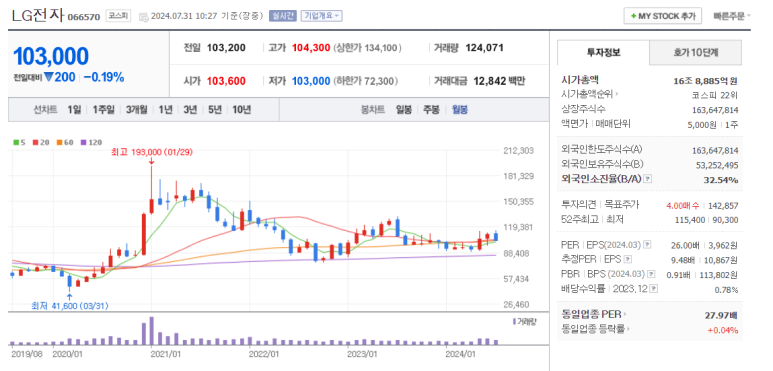Click the -0.19% change value
The image size is (773, 371).
point(104,77)
